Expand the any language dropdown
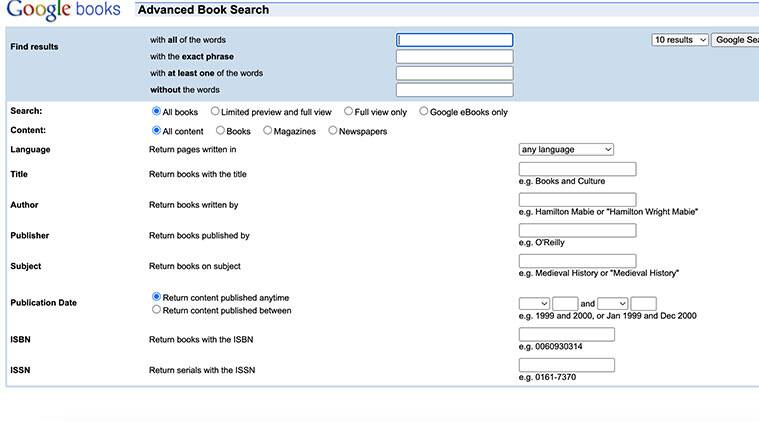The width and height of the screenshot is (759, 422). tap(566, 149)
